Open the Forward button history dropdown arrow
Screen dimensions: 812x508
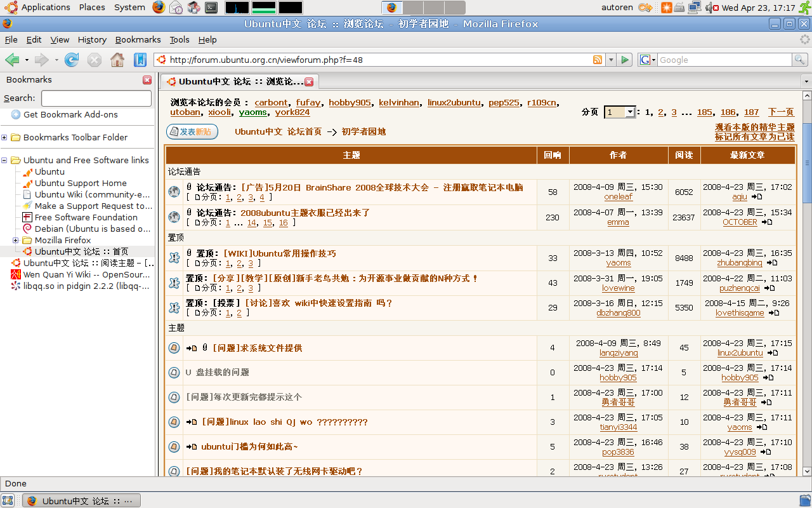point(56,60)
